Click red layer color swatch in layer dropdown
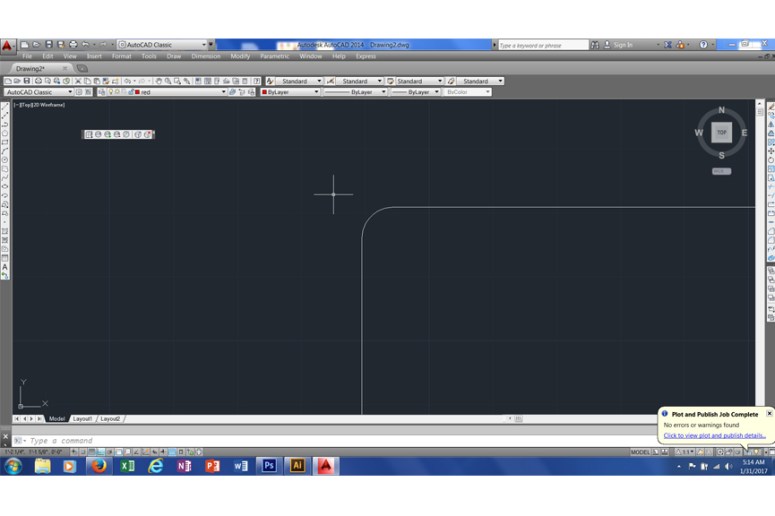The width and height of the screenshot is (775, 516). [x=137, y=92]
